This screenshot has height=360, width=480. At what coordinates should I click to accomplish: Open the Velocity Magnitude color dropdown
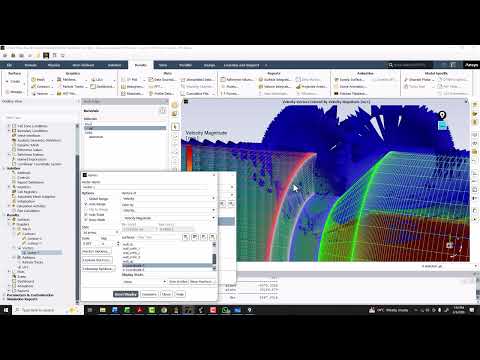(169, 218)
